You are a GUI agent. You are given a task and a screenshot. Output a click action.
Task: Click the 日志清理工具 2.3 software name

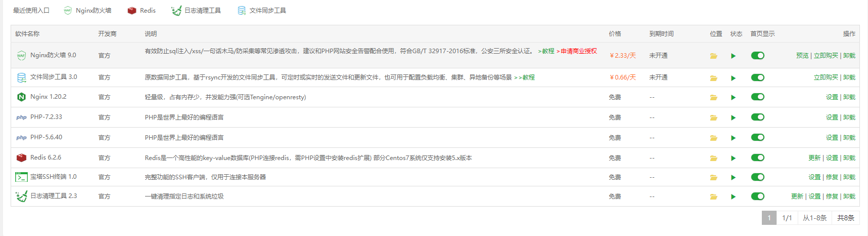(54, 196)
